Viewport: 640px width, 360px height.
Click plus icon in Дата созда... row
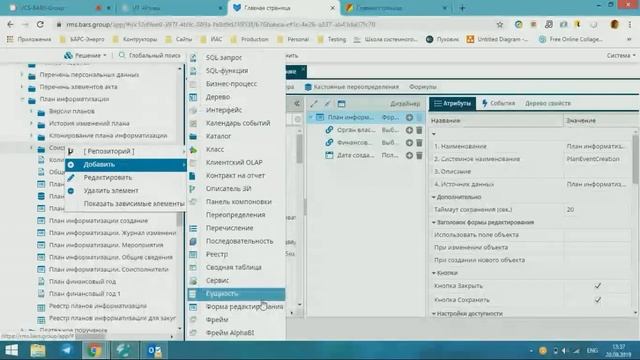point(409,156)
